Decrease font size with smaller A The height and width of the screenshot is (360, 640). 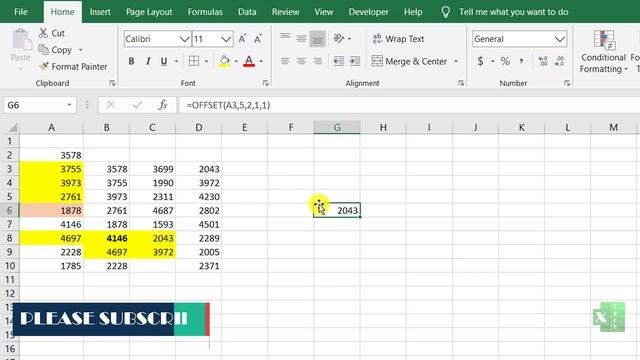point(258,39)
